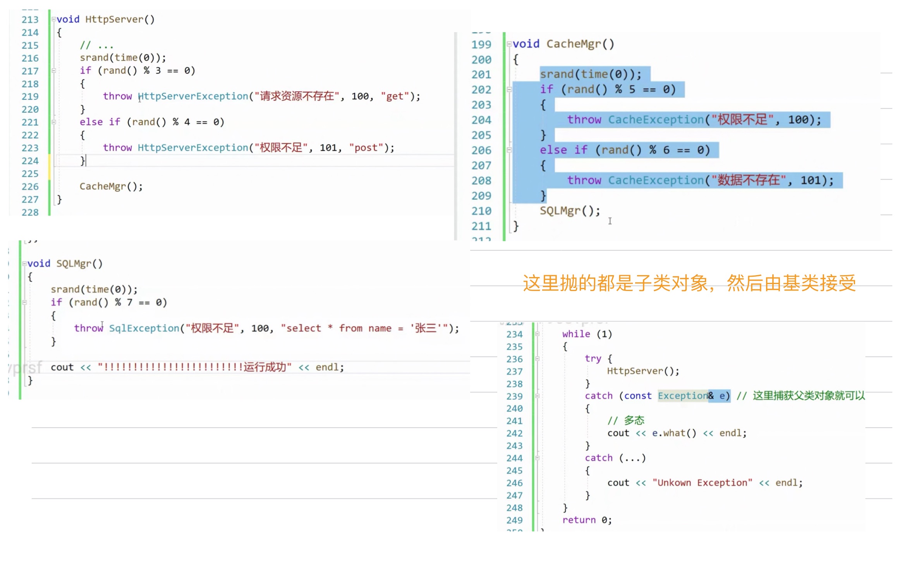
Task: Collapse the catch (const Exception& e) block
Action: pyautogui.click(x=537, y=396)
